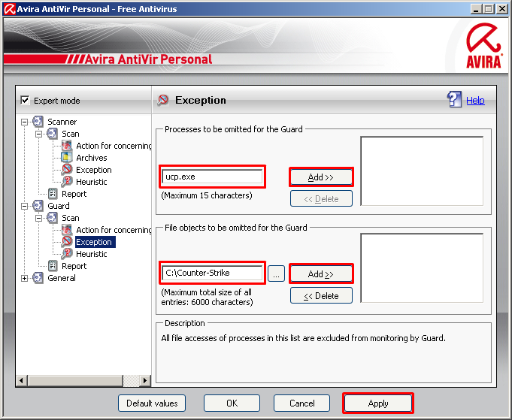Click the Default values button
This screenshot has width=512, height=420.
click(152, 403)
